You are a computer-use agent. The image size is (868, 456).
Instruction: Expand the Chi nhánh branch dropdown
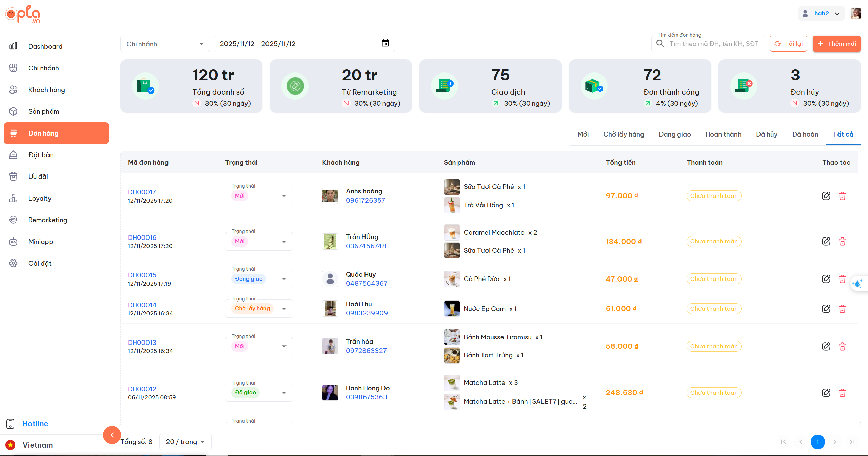tap(165, 44)
